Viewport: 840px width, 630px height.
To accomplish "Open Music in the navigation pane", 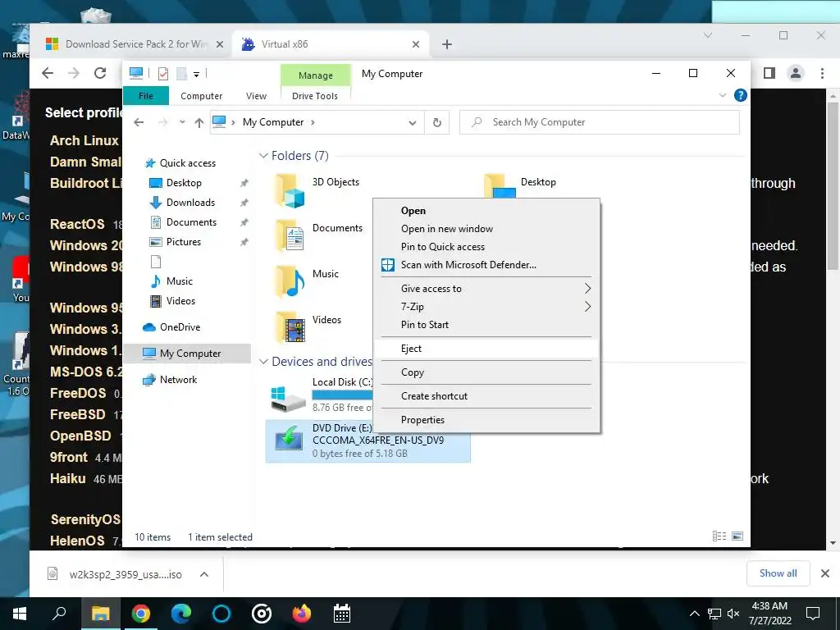I will (x=179, y=281).
